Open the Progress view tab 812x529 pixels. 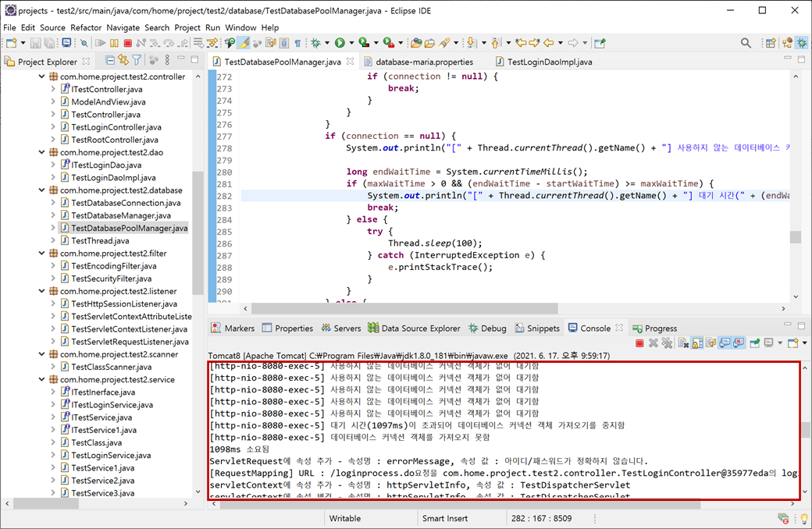pos(654,328)
